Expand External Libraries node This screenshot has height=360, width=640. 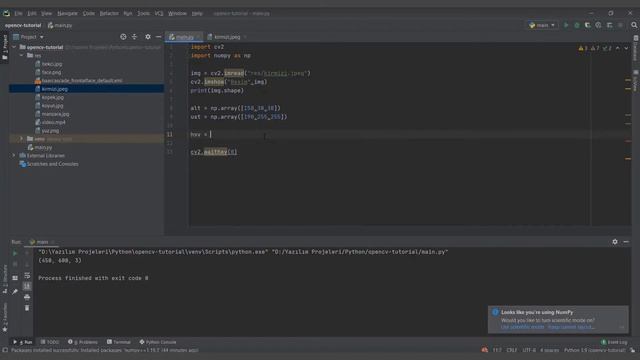(14, 156)
